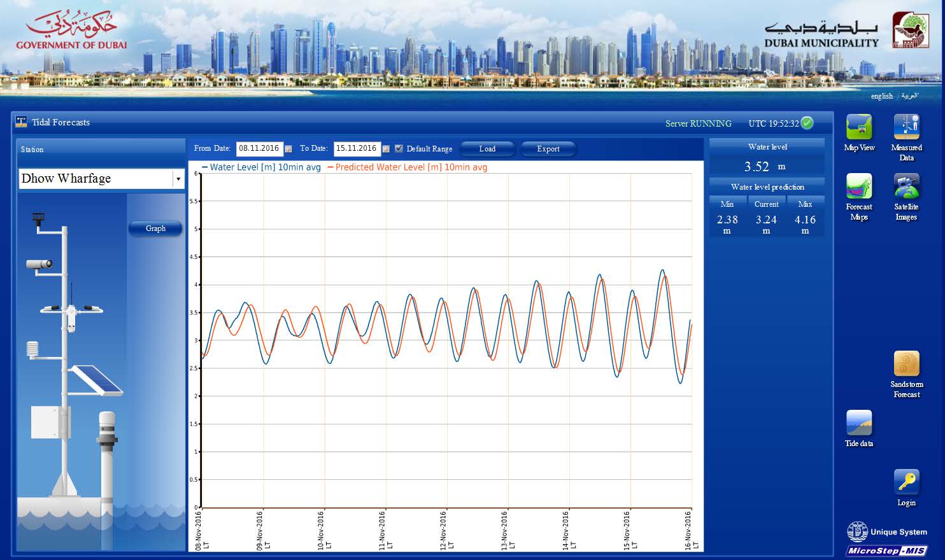
Task: Click the Tidal Forecasts header icon
Action: (x=21, y=123)
